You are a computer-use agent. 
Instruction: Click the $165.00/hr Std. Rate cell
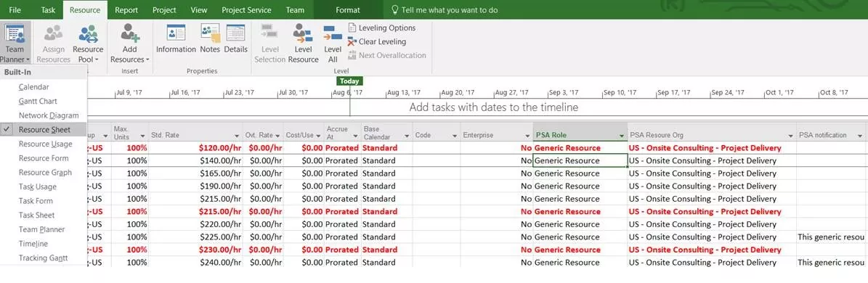(x=195, y=173)
